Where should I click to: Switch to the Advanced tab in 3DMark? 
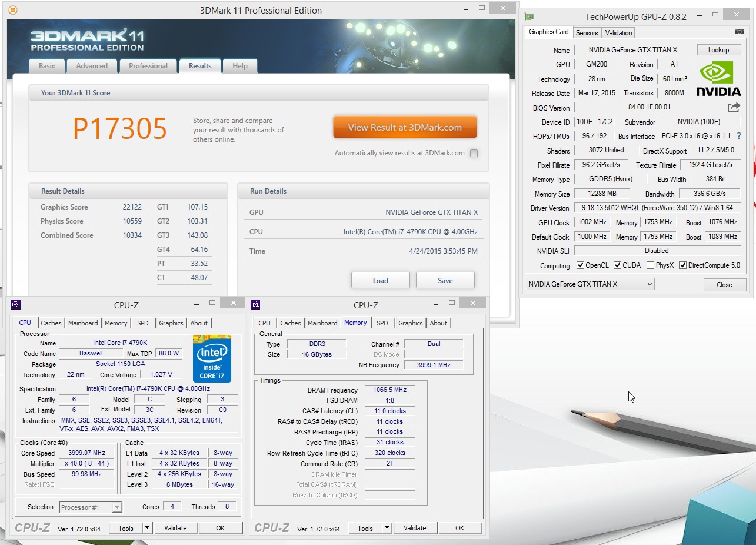pyautogui.click(x=92, y=66)
